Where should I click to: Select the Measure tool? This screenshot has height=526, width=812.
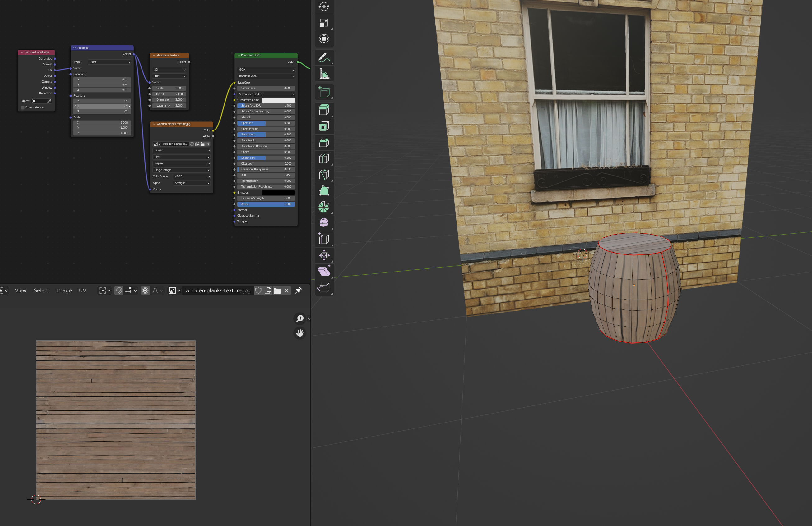(324, 74)
